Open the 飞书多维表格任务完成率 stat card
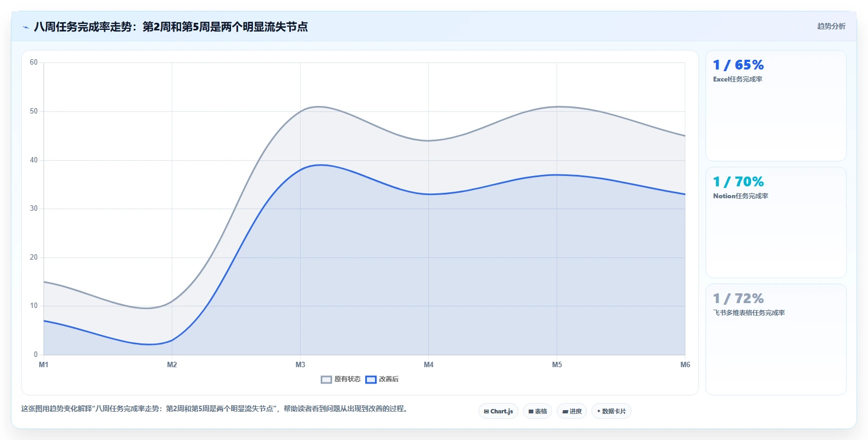The image size is (868, 440). 776,340
